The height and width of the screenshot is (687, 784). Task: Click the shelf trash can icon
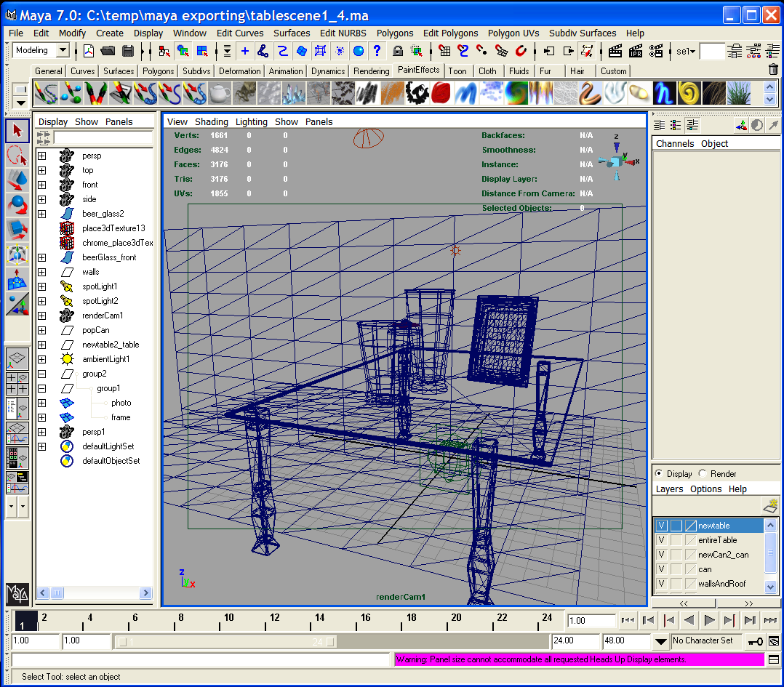772,70
